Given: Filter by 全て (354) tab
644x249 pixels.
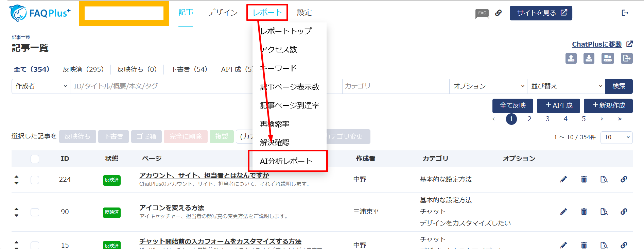Looking at the screenshot, I should point(32,69).
